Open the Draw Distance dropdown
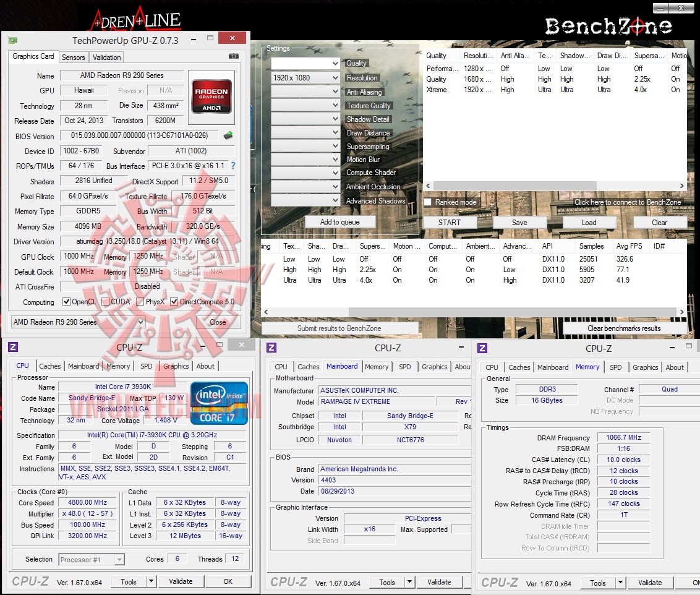The image size is (700, 595). click(x=306, y=132)
